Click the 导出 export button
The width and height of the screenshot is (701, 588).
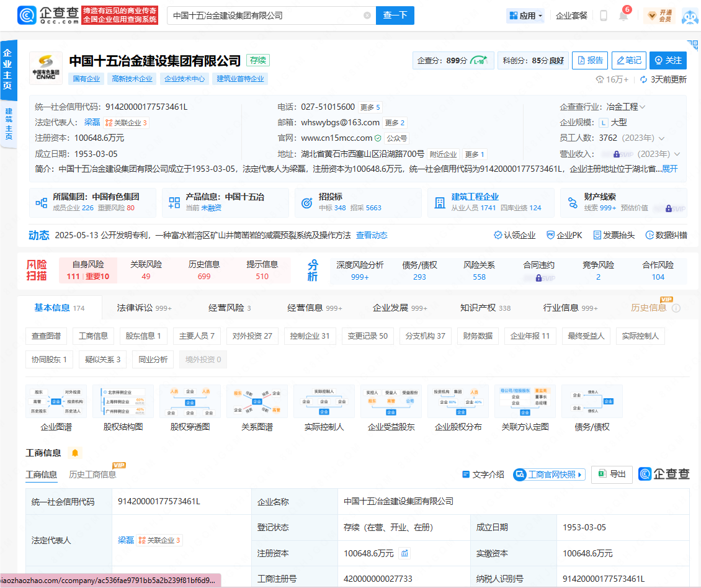coord(612,474)
